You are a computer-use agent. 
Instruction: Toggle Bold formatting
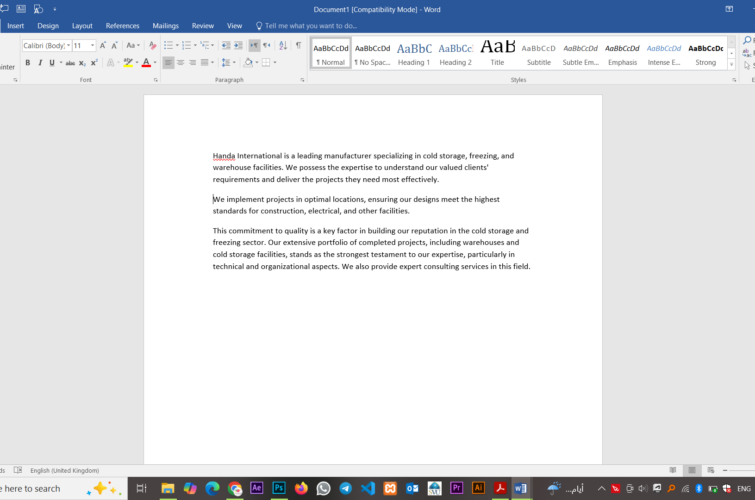(x=27, y=63)
